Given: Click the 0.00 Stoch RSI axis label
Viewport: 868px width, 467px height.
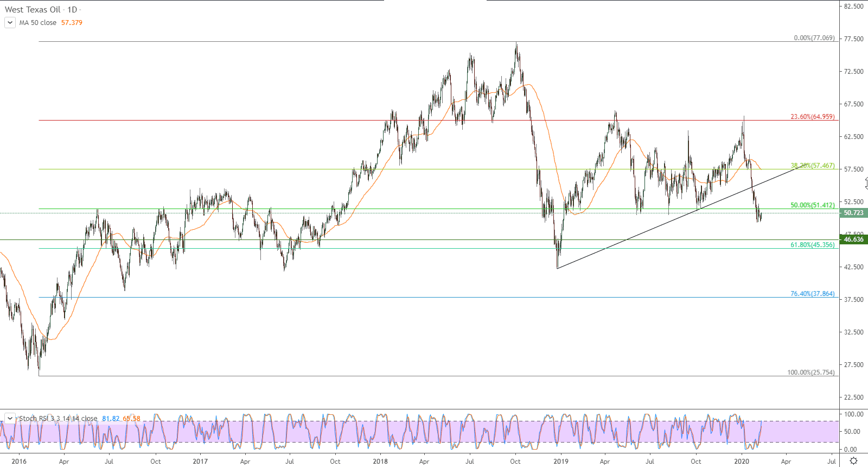Looking at the screenshot, I should [851, 450].
